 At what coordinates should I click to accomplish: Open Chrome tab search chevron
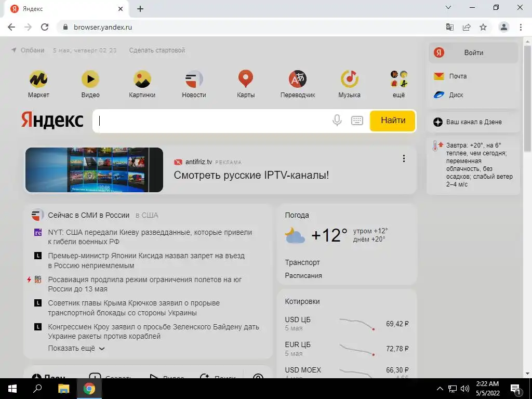(448, 7)
